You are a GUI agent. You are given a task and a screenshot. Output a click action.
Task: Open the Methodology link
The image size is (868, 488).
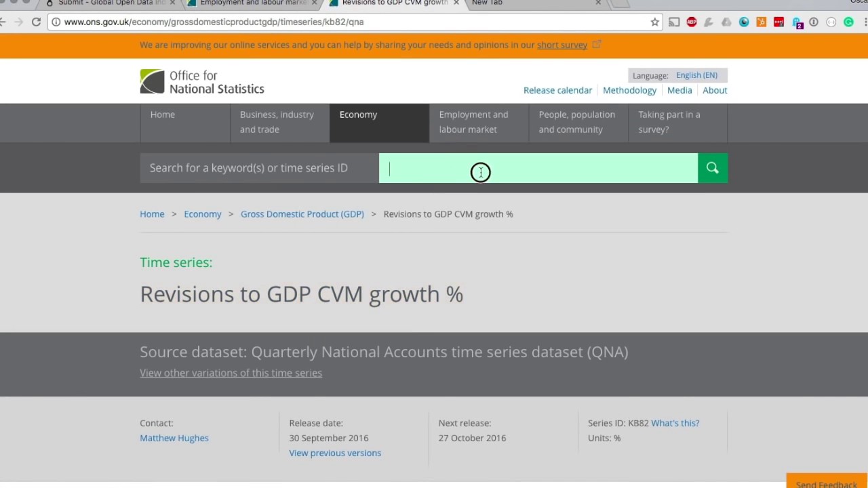pyautogui.click(x=629, y=90)
